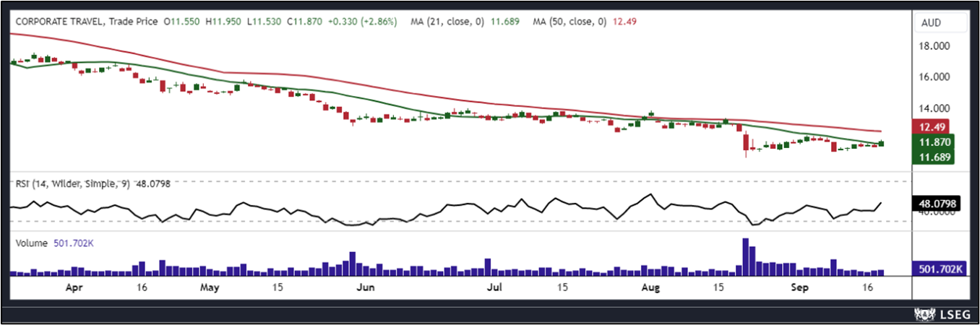The width and height of the screenshot is (980, 325).
Task: Click the 18.000 price axis tick
Action: point(934,46)
